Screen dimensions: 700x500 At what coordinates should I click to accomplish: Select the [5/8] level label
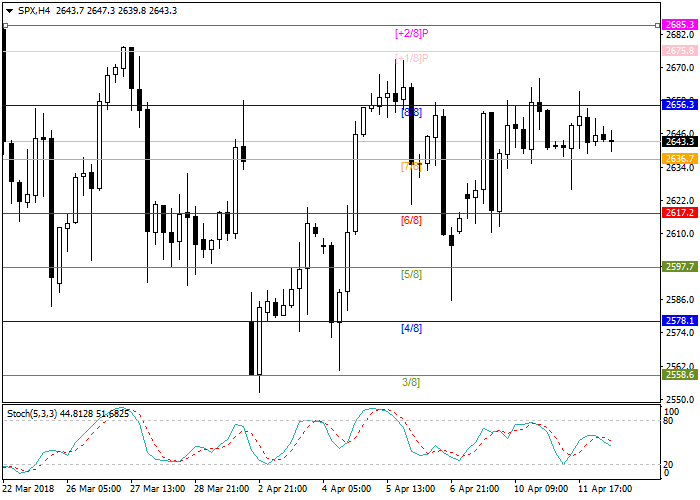pos(411,274)
